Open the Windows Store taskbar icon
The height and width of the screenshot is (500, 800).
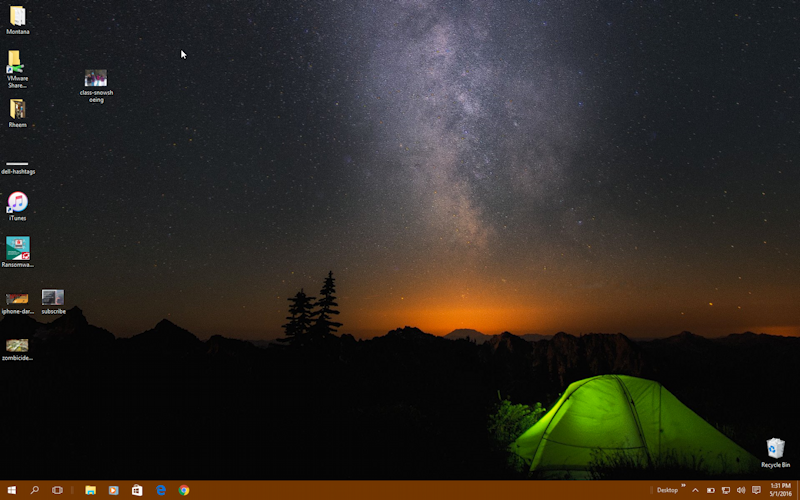[x=137, y=490]
